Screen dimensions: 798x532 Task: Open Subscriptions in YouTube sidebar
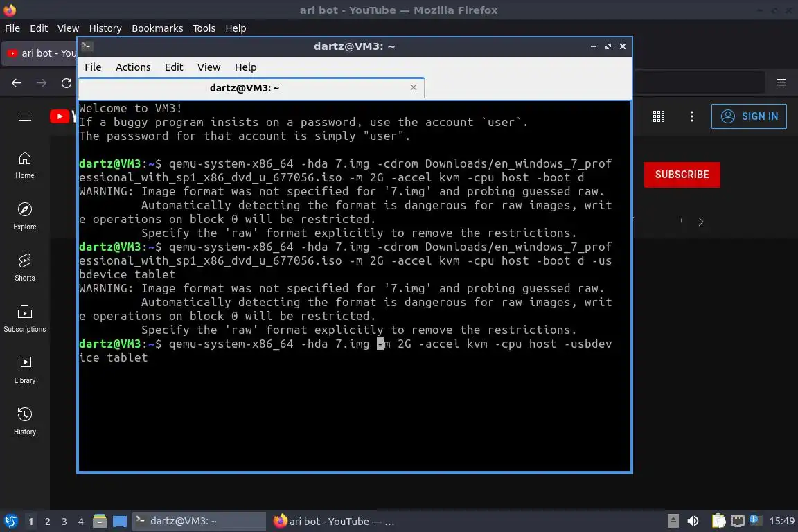click(x=24, y=319)
